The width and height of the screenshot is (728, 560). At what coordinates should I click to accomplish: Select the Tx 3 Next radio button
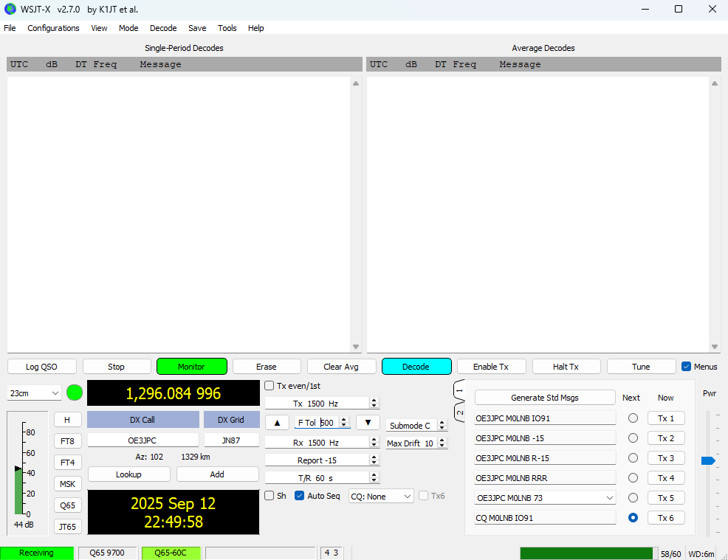[x=633, y=458]
